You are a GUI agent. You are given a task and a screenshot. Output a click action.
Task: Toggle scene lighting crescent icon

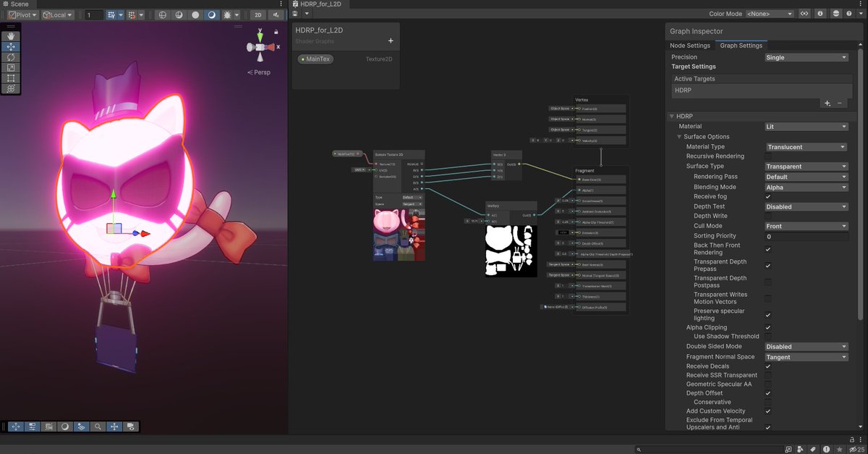pyautogui.click(x=211, y=14)
